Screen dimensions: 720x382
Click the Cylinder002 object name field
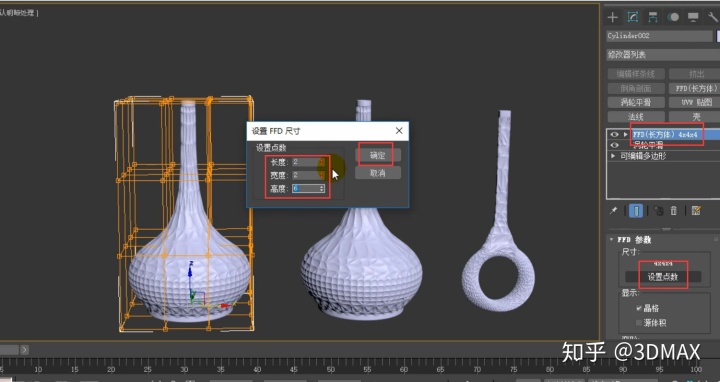coord(659,36)
